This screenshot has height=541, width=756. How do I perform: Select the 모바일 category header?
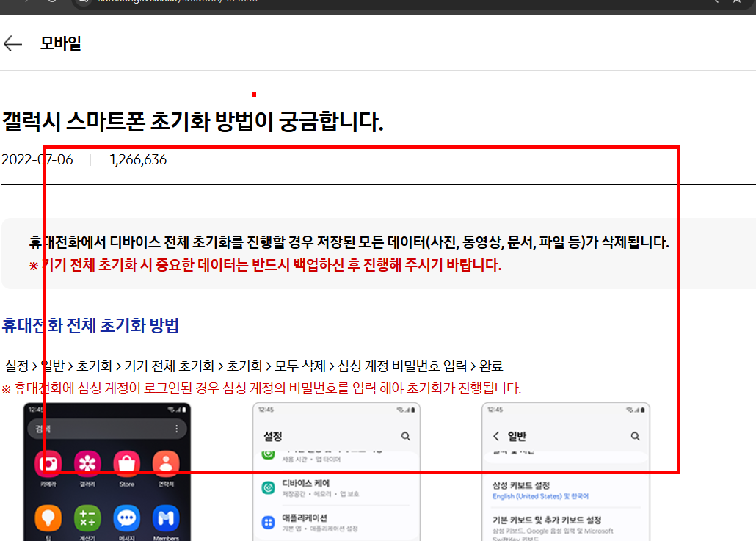[62, 43]
